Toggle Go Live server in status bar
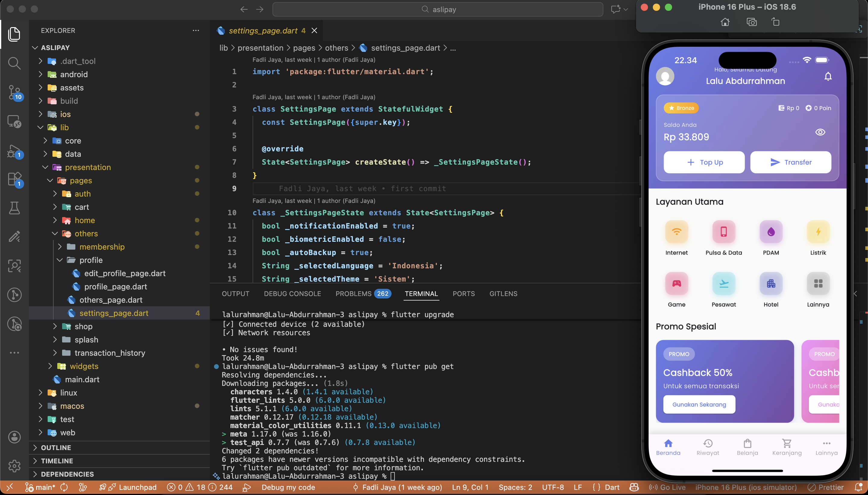This screenshot has height=495, width=868. point(667,487)
